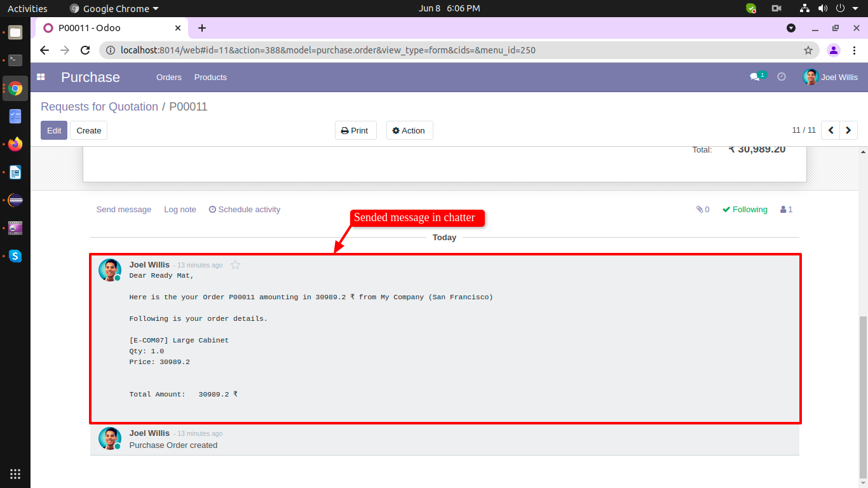Reload the browser page

(x=85, y=50)
